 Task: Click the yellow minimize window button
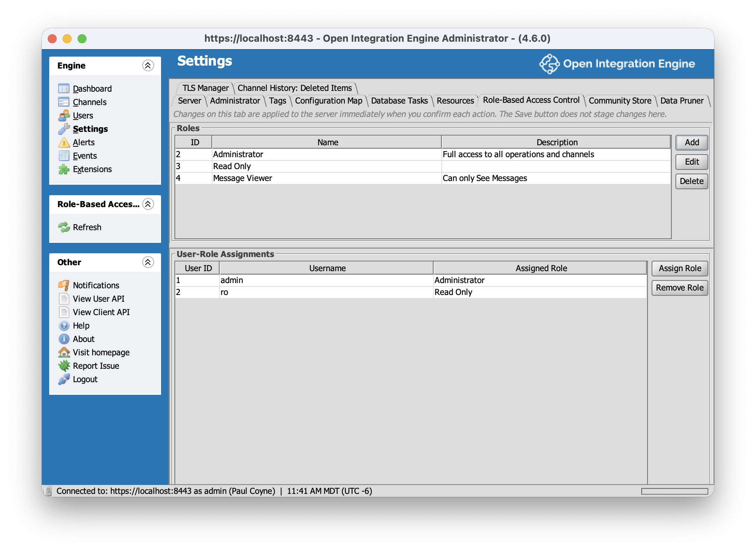[67, 39]
